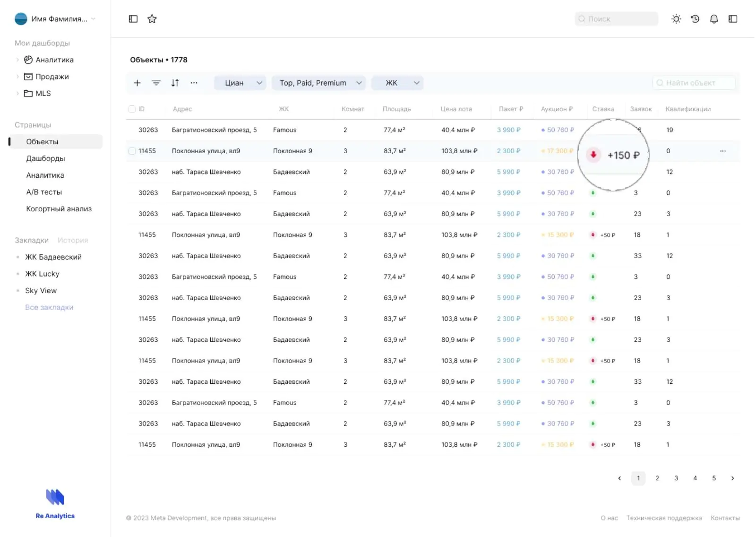756x537 pixels.
Task: Open user account menu chevron
Action: pyautogui.click(x=93, y=19)
